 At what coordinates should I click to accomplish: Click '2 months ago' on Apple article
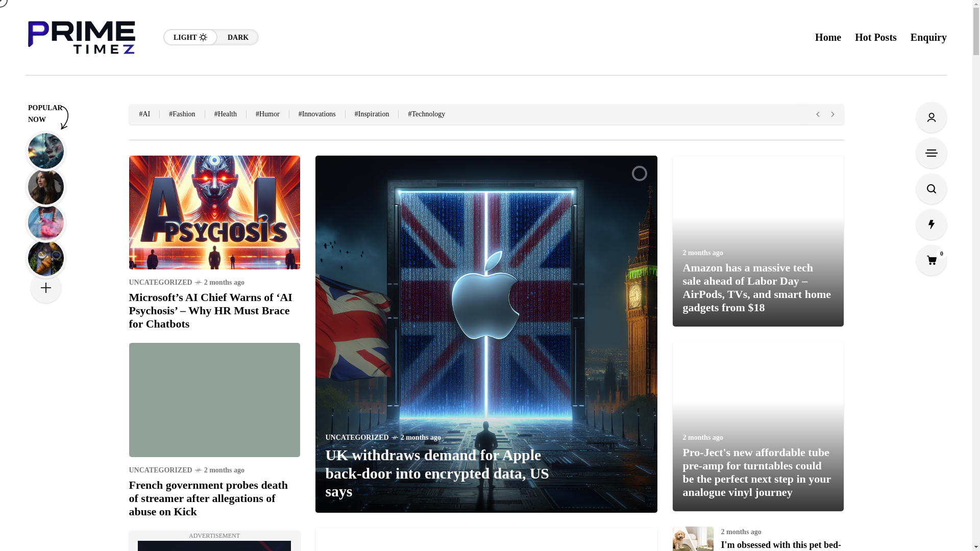[x=421, y=438]
